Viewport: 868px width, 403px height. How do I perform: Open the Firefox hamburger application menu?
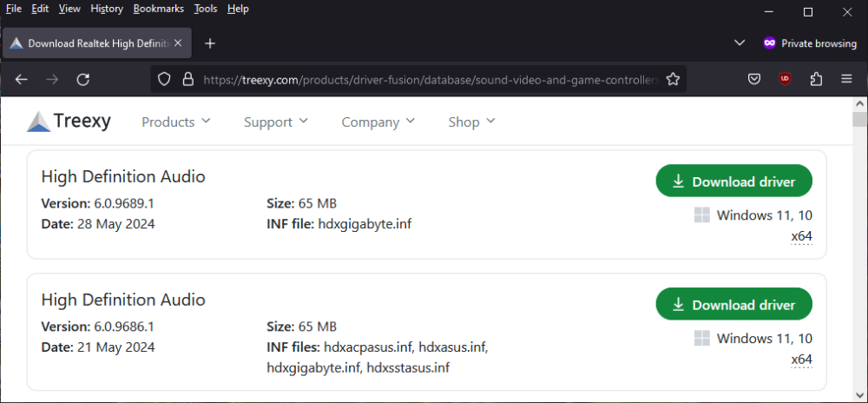coord(846,79)
